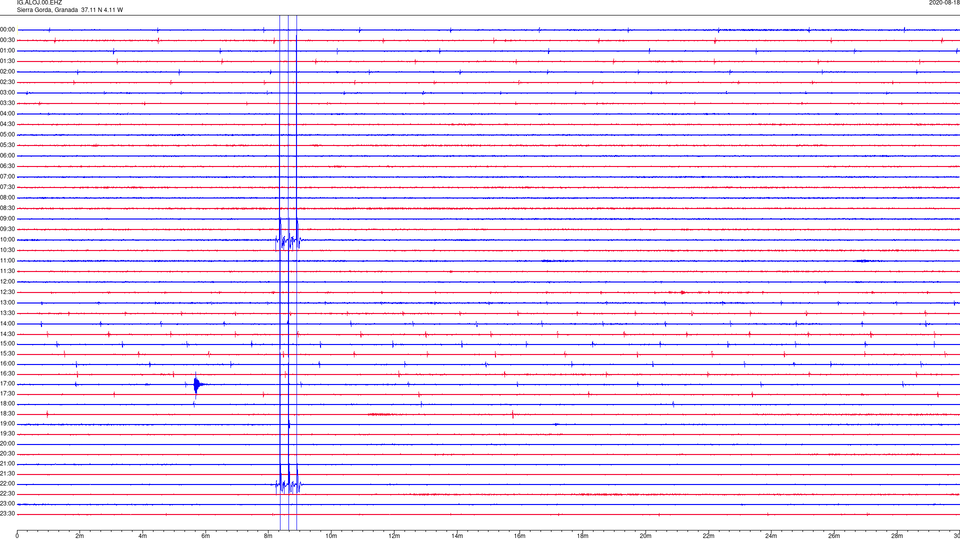Select the 01:30 trace time label
960x540 pixels.
[7, 61]
